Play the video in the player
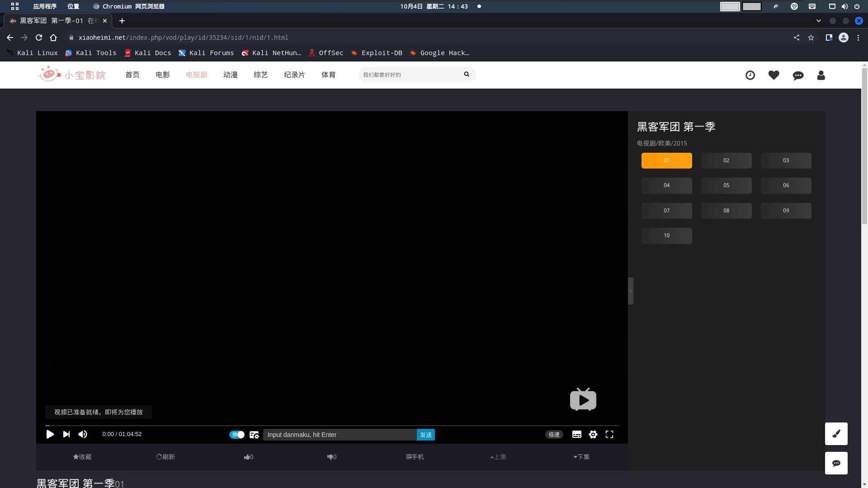 click(50, 434)
